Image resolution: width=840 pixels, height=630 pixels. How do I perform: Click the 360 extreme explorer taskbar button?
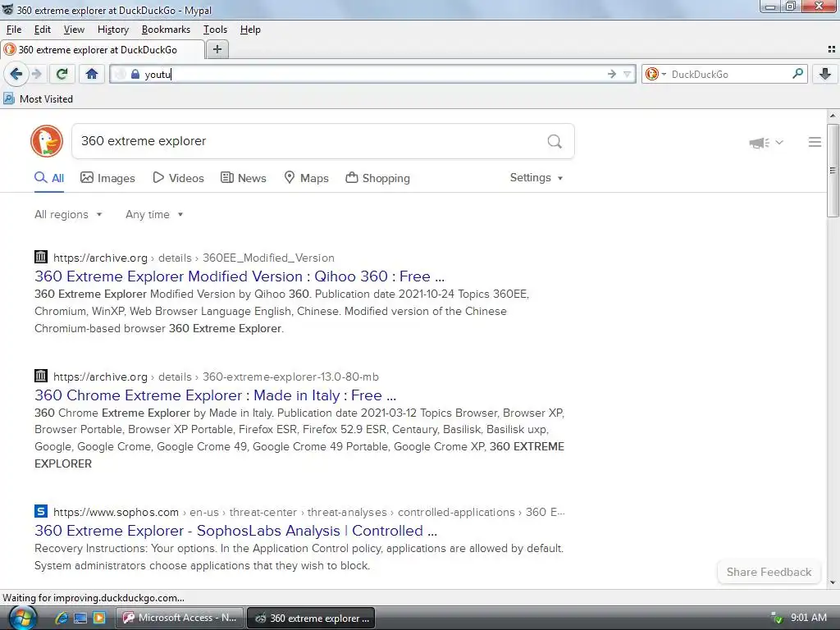point(311,618)
